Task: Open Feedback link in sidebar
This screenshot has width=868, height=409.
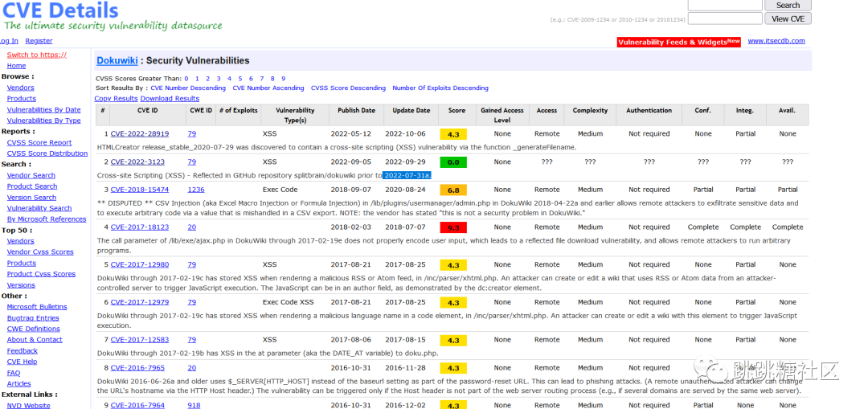Action: click(x=23, y=351)
